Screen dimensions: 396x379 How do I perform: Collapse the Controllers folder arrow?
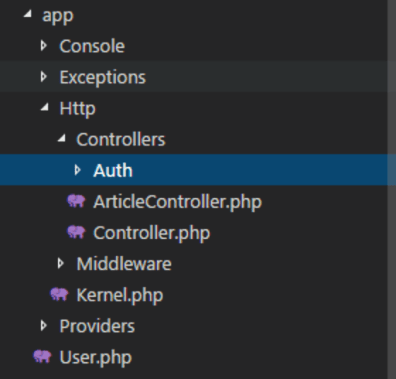coord(62,138)
